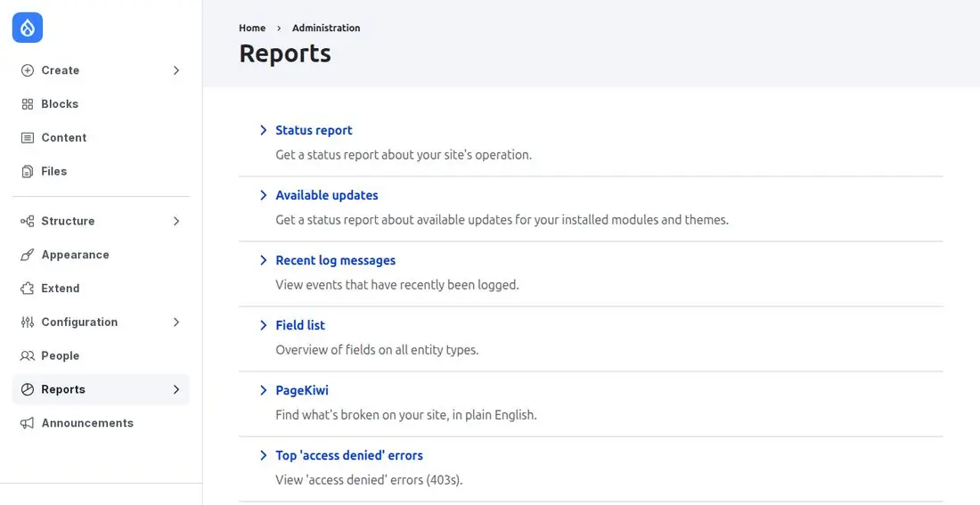The image size is (980, 505).
Task: Click the chevron beside Field list
Action: (x=263, y=325)
